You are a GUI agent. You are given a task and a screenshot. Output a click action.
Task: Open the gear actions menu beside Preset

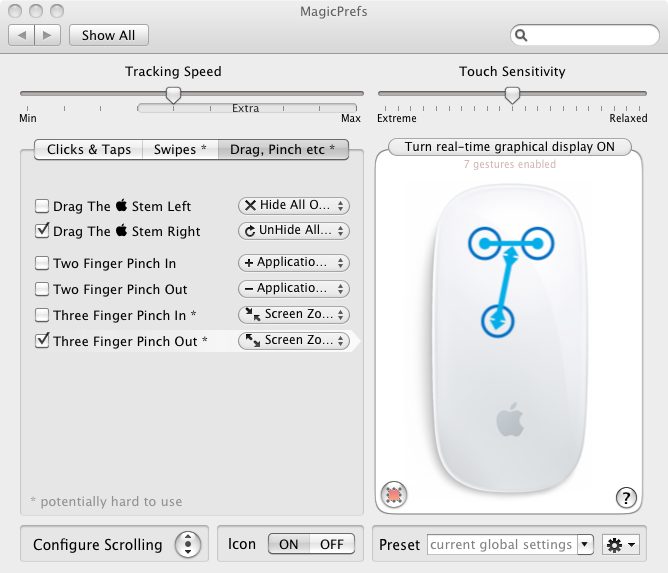click(x=620, y=545)
